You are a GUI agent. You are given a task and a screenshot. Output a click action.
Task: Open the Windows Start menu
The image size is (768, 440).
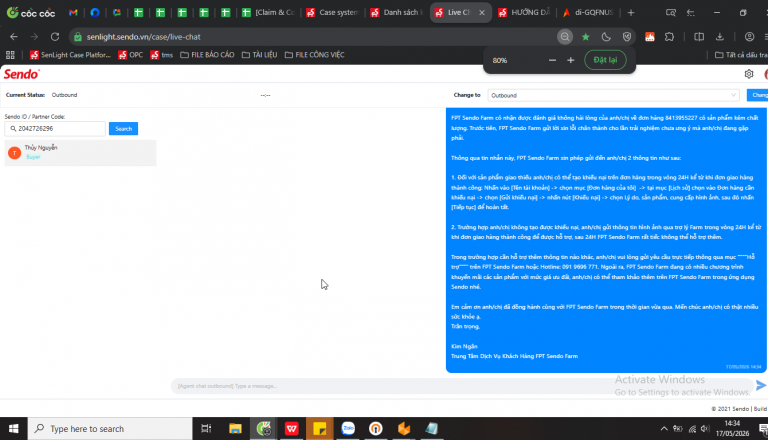coord(13,429)
